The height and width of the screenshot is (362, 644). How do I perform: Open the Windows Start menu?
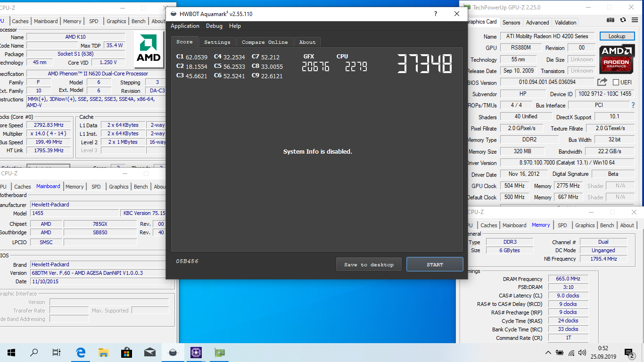point(11,352)
